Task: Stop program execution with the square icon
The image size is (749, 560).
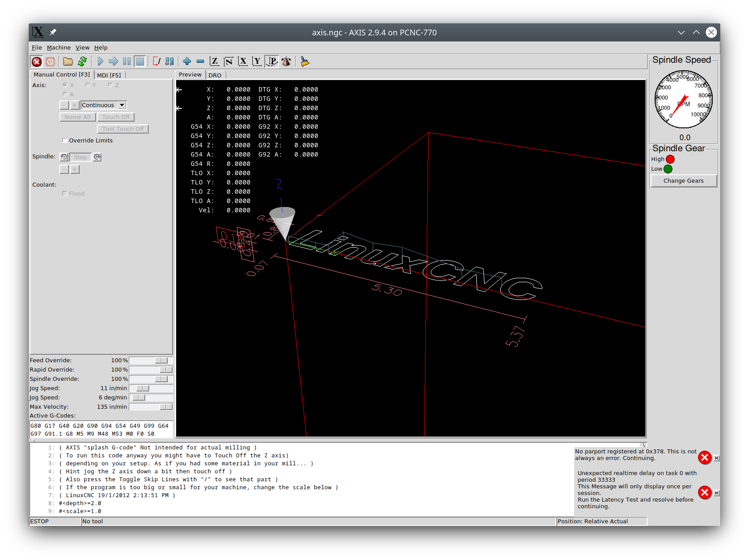Action: click(140, 61)
